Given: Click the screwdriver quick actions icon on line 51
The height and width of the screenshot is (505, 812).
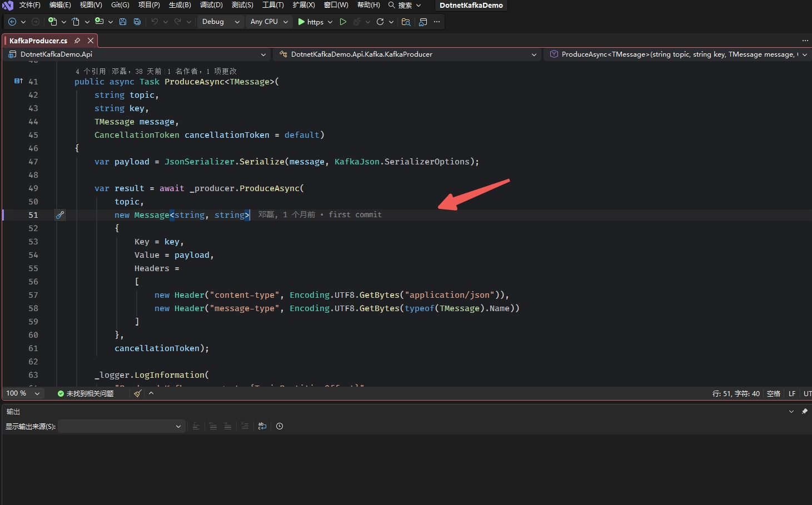Looking at the screenshot, I should [60, 215].
